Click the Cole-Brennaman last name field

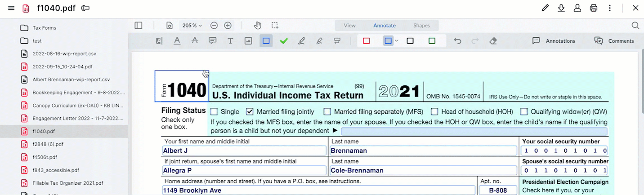423,170
